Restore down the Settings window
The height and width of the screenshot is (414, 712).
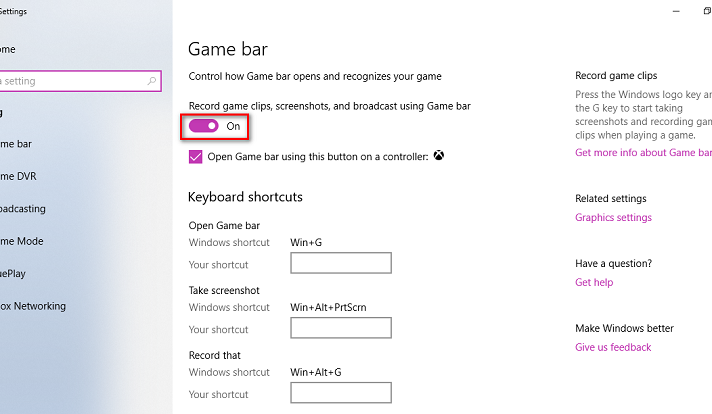pos(707,11)
